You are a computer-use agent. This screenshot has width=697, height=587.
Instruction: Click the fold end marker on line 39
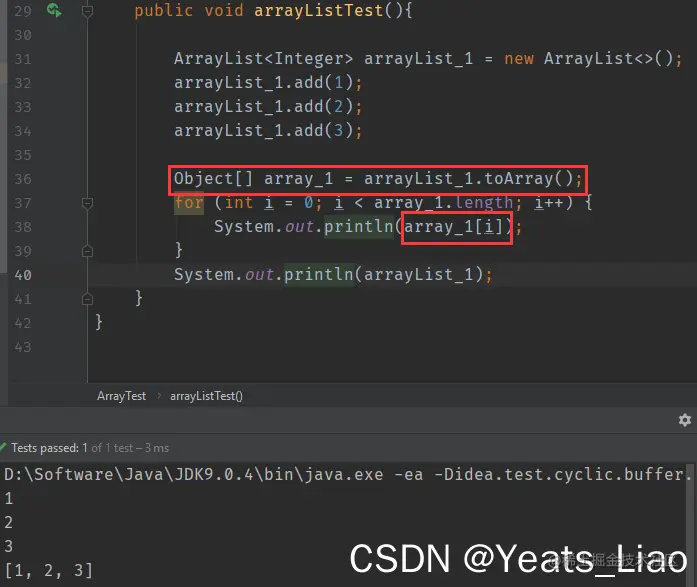click(87, 252)
